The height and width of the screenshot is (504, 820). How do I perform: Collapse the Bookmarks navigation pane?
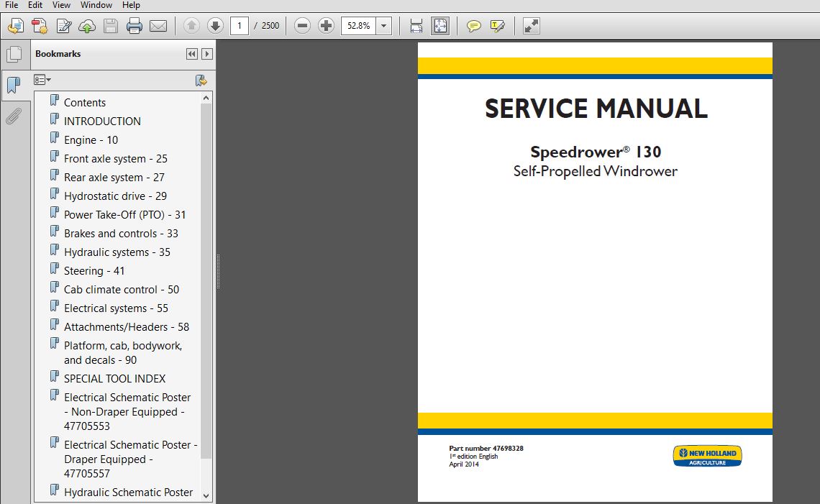coord(191,54)
